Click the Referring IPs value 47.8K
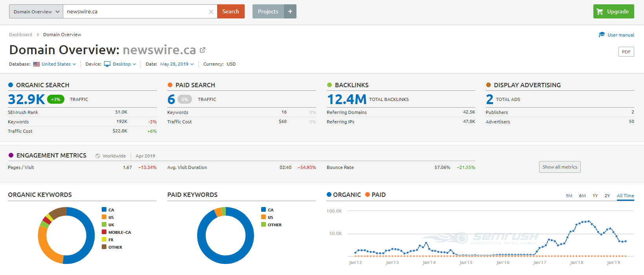Image resolution: width=644 pixels, height=275 pixels. [x=469, y=122]
